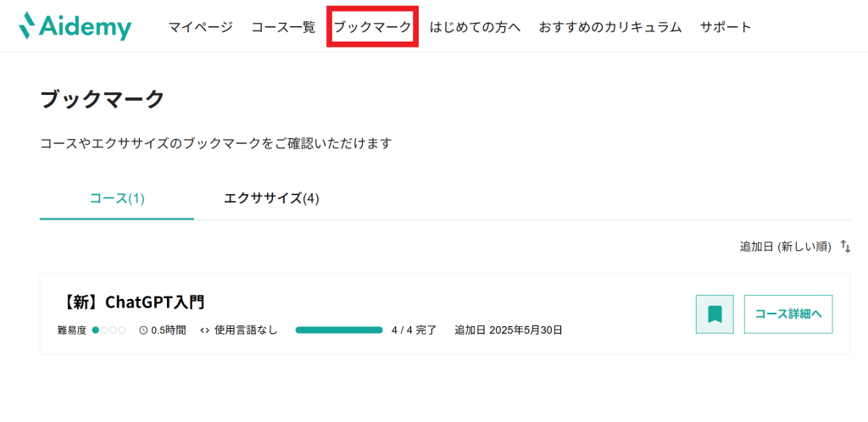Click the code brackets icon beside 使用言語なし

(x=204, y=330)
